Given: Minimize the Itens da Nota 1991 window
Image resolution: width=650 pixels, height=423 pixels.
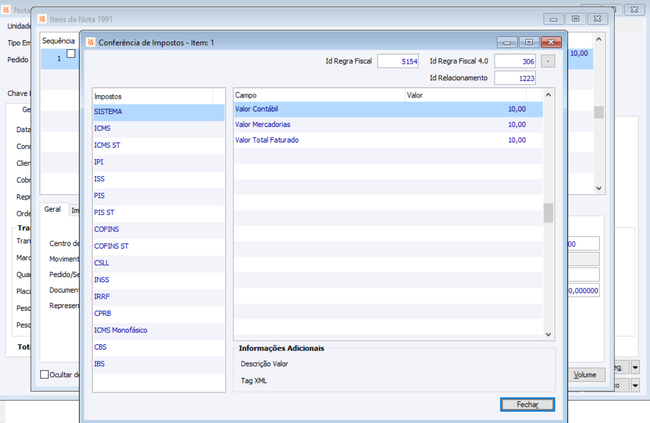Looking at the screenshot, I should 553,19.
